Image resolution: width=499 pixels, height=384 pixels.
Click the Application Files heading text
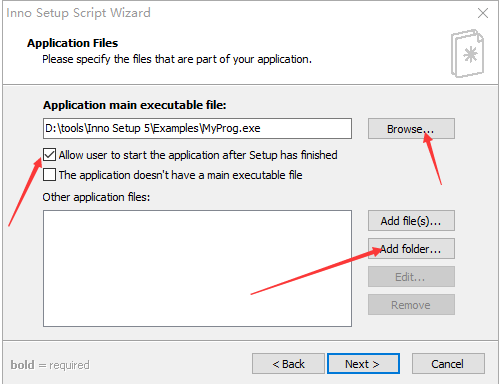click(73, 43)
